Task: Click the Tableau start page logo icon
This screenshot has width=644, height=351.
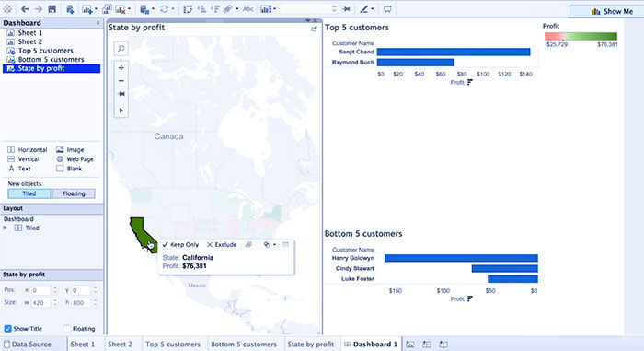Action: tap(7, 8)
